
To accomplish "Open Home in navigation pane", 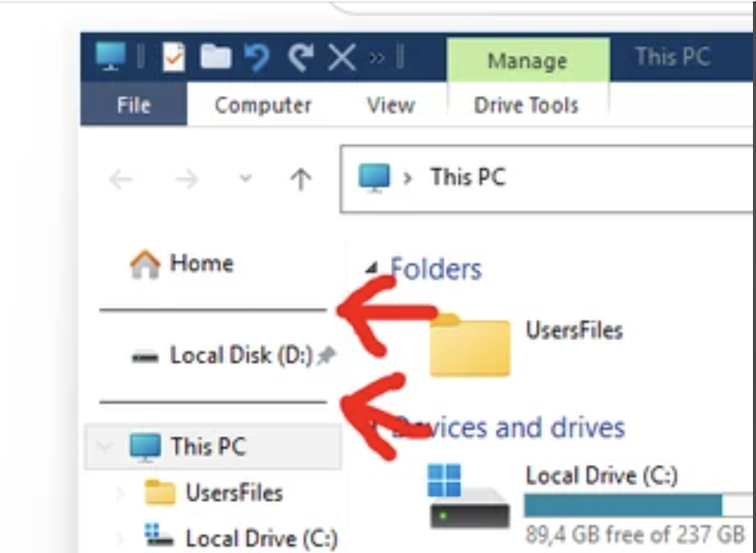I will (202, 264).
